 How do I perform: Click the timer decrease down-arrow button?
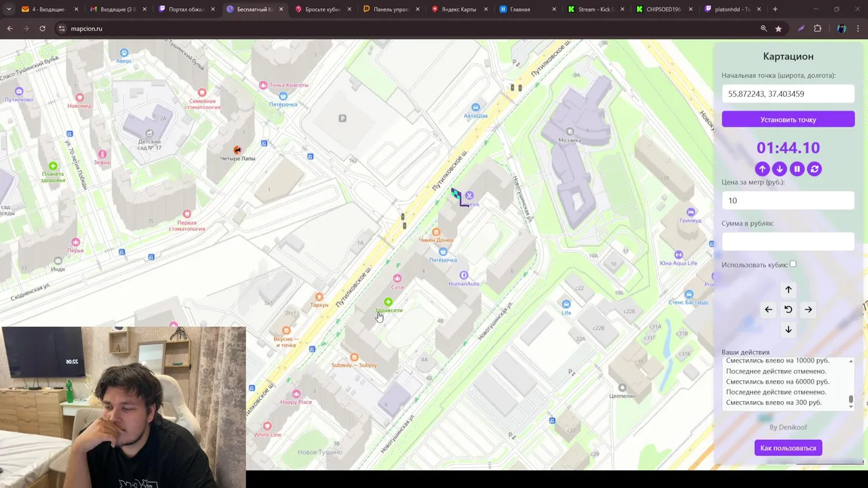coord(780,169)
